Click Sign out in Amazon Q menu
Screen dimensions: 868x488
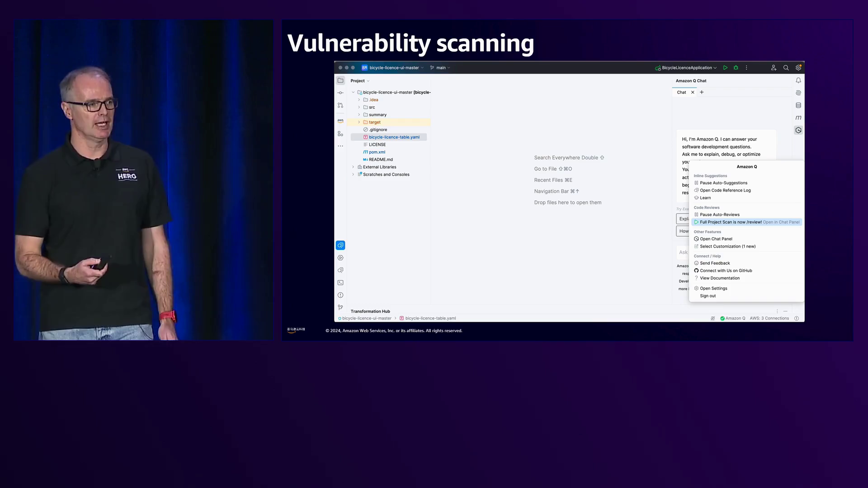coord(708,296)
